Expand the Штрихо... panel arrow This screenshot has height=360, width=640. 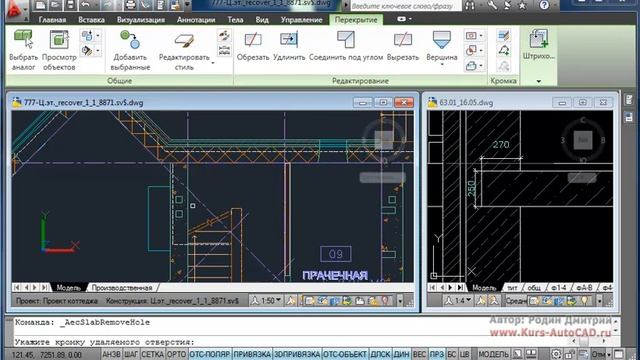pos(538,81)
